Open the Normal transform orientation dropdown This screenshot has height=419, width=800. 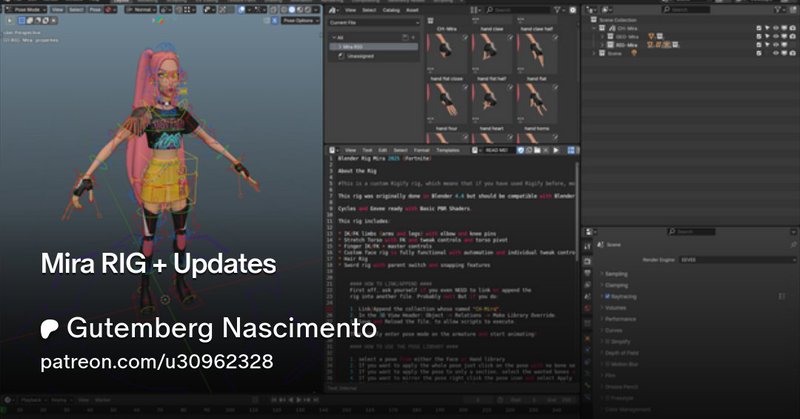[141, 10]
